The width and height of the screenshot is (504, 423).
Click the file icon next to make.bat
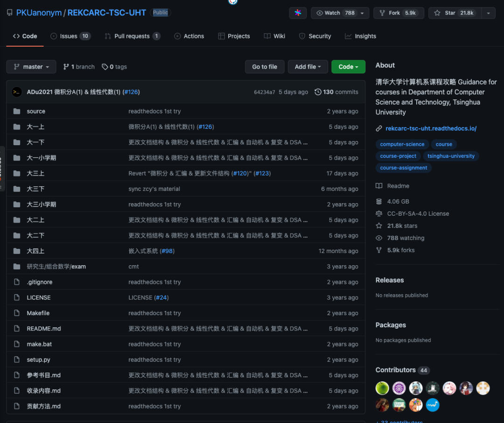[x=17, y=344]
